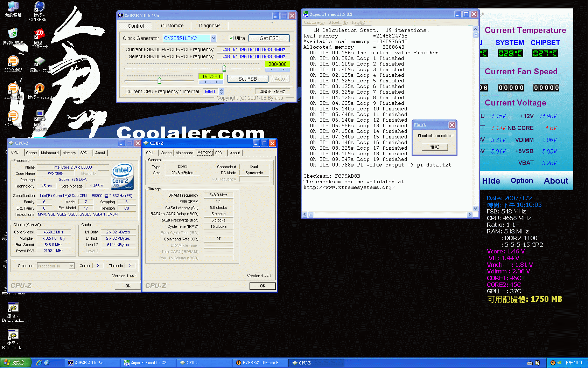Open the Processor #1 selection dropdown
Viewport: 588px width, 368px height.
pyautogui.click(x=71, y=266)
